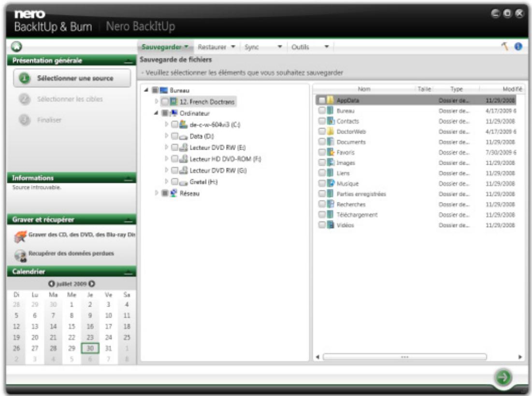Sort the file list by Nom column
Screen dimensions: 532x396
click(364, 89)
